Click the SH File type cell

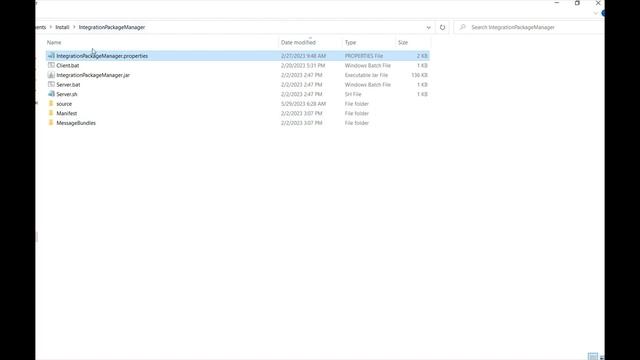pyautogui.click(x=353, y=94)
